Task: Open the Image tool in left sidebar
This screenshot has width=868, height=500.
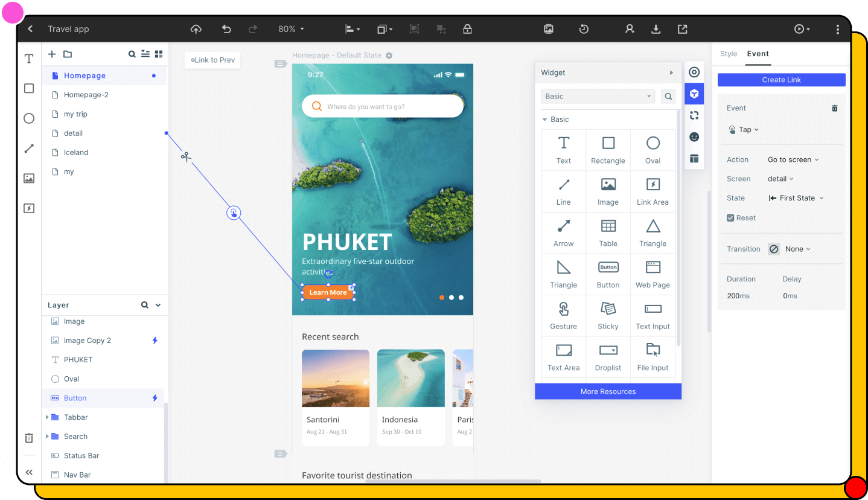Action: [28, 178]
